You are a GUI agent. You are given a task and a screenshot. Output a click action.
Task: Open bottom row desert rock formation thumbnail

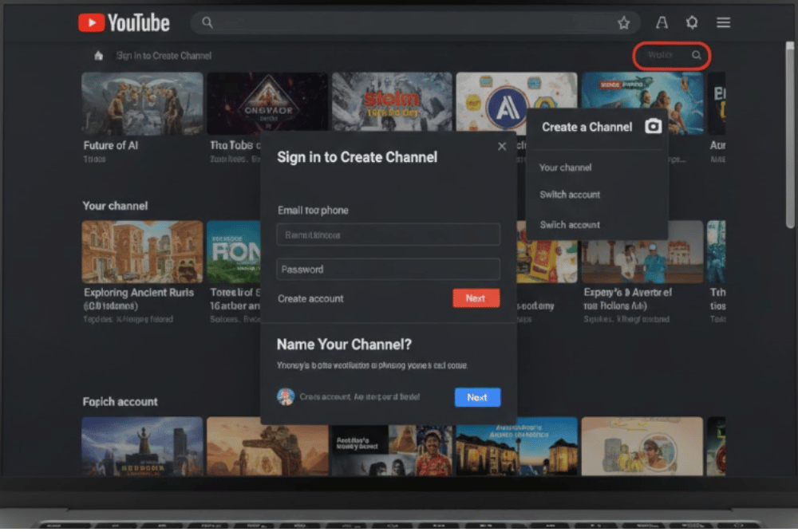click(267, 447)
